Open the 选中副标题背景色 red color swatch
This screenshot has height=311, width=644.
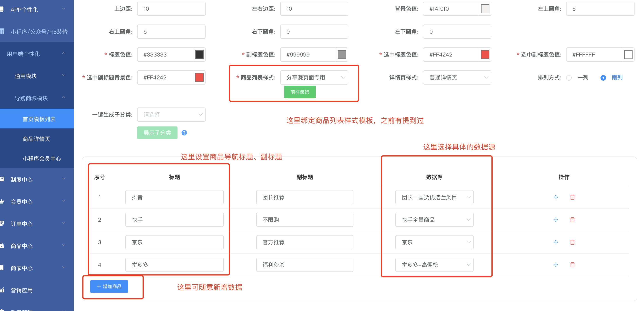(x=199, y=77)
